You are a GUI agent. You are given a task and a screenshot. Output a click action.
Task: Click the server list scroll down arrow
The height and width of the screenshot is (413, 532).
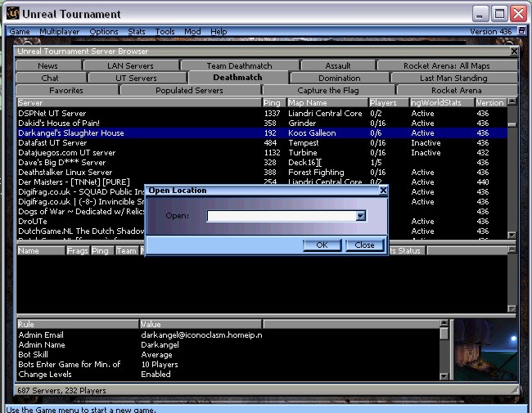tap(512, 235)
